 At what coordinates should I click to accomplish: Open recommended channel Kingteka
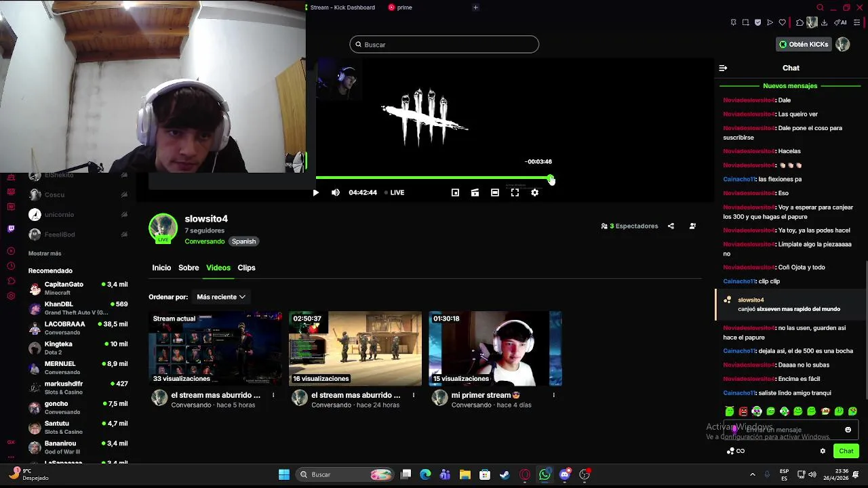click(78, 348)
